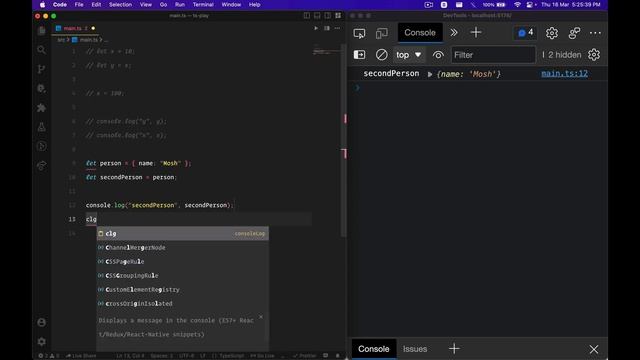Click Inspect element icon in DevTools
This screenshot has height=360, width=640.
[359, 33]
